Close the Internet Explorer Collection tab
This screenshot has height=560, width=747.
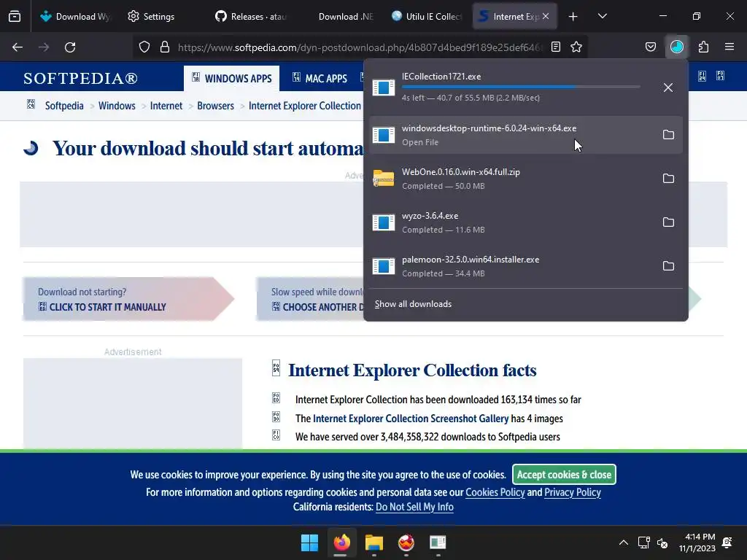[x=546, y=16]
